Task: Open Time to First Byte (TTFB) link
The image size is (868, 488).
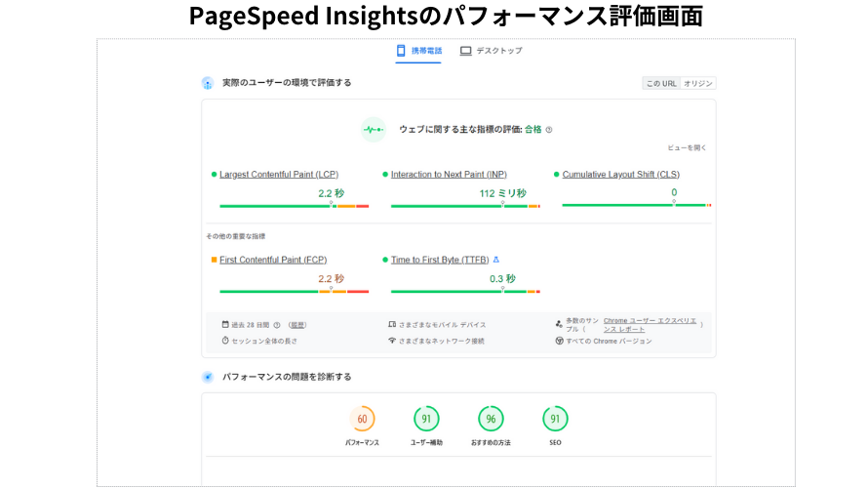Action: point(440,260)
